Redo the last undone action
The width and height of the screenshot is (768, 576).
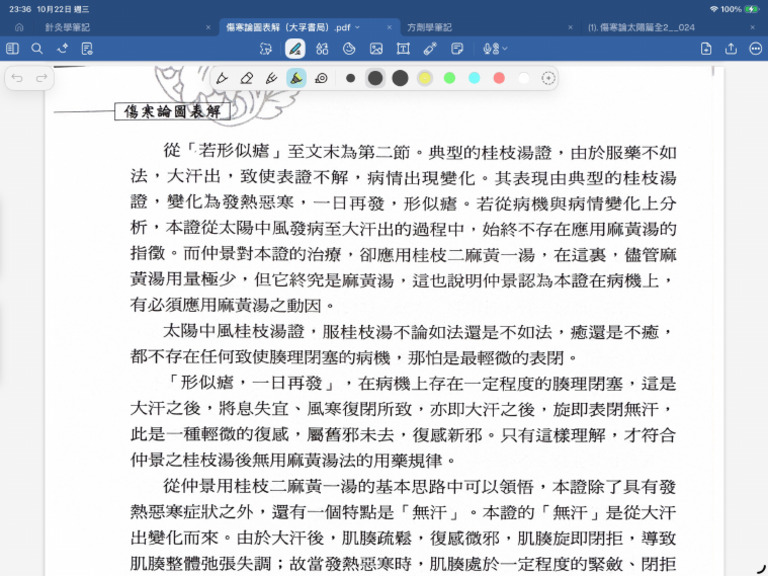tap(42, 78)
